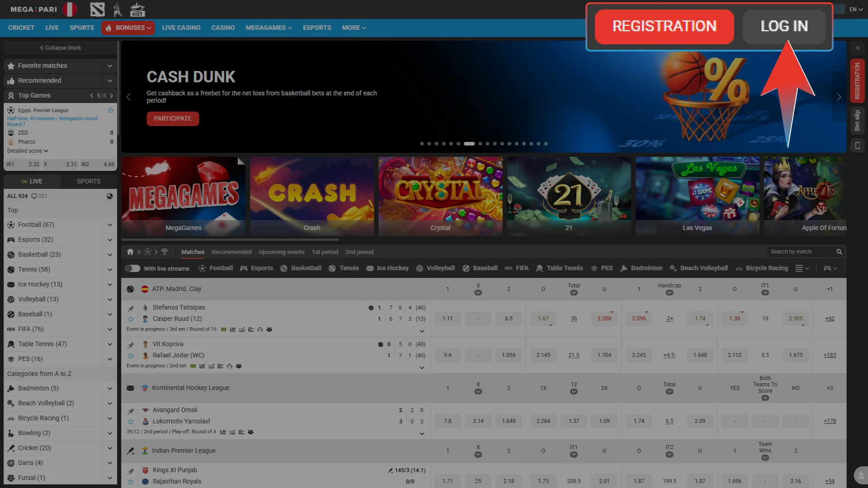Click +62 more markets for Tsitsipas match
The height and width of the screenshot is (488, 868).
point(830,319)
